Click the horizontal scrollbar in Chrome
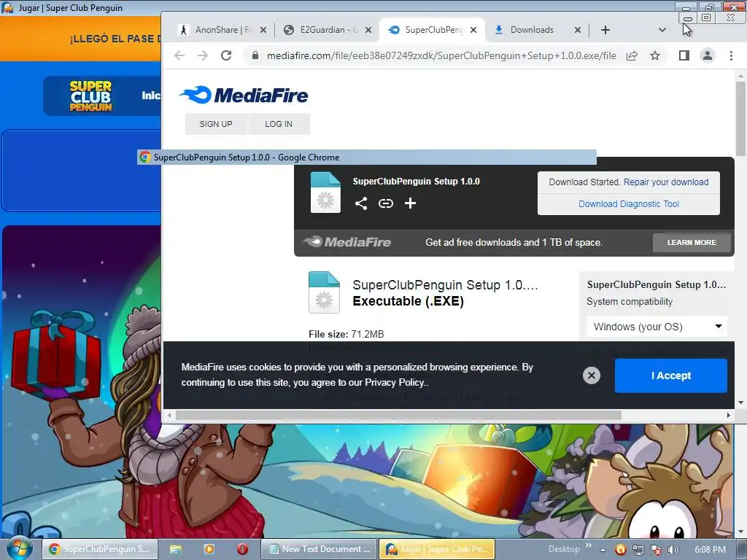Image resolution: width=747 pixels, height=560 pixels. pyautogui.click(x=398, y=415)
